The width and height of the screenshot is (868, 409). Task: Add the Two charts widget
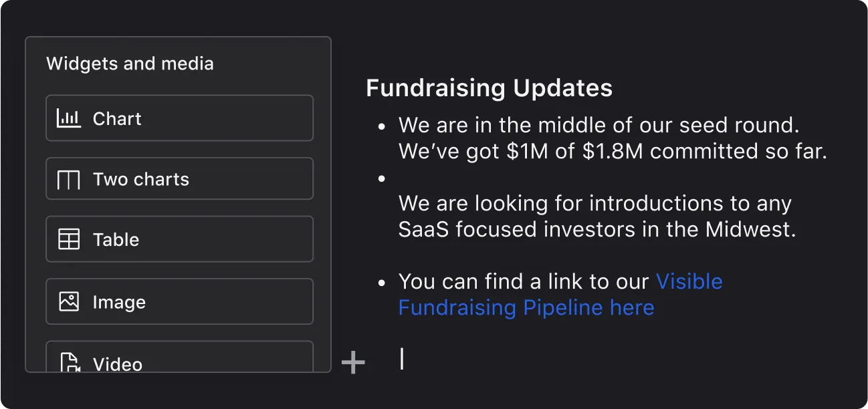click(179, 179)
